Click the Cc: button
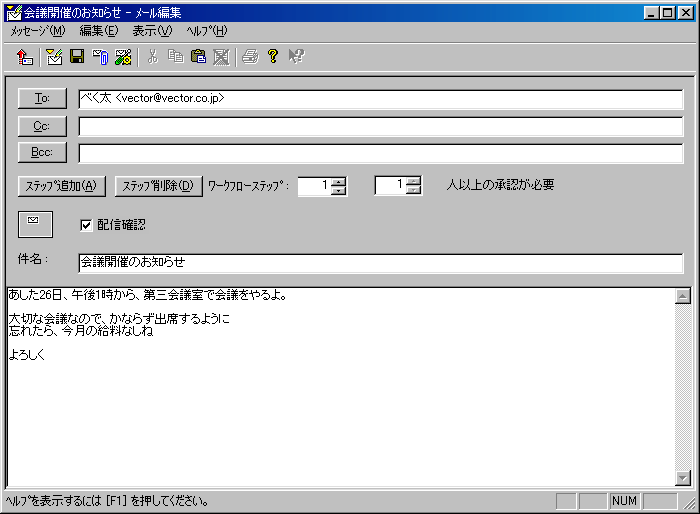Screen dimensions: 700x514 42,126
